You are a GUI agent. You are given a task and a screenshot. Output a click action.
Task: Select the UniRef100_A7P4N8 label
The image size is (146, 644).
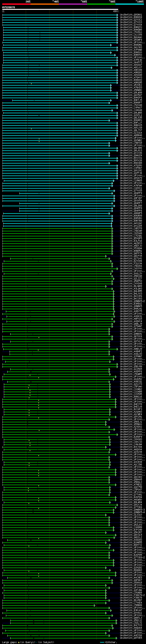[x=131, y=50]
